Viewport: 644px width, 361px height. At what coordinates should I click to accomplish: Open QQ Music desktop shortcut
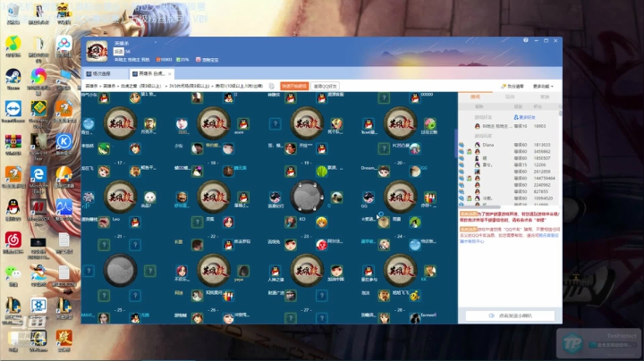click(13, 46)
